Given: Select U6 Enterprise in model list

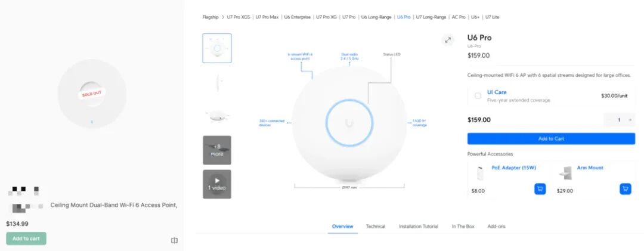Looking at the screenshot, I should pyautogui.click(x=298, y=17).
